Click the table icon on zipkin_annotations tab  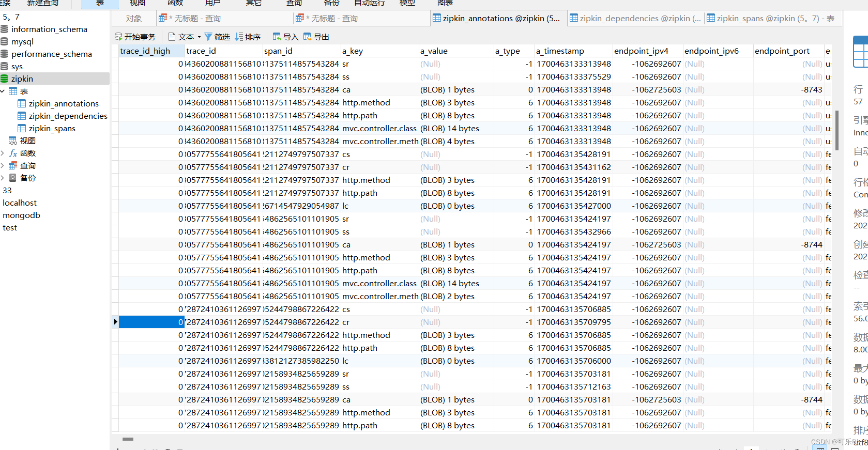click(437, 18)
